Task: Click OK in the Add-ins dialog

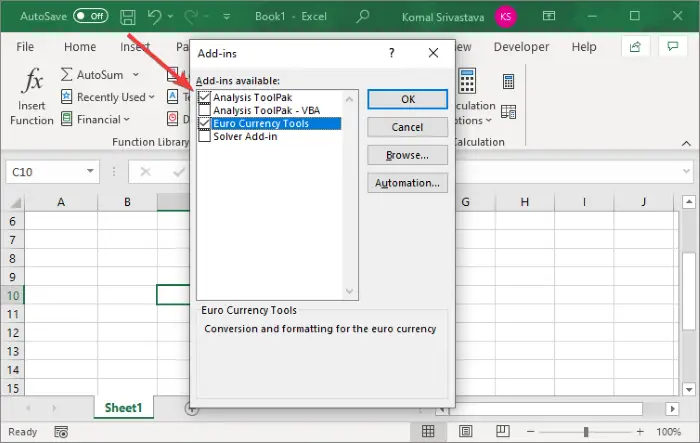Action: coord(407,99)
